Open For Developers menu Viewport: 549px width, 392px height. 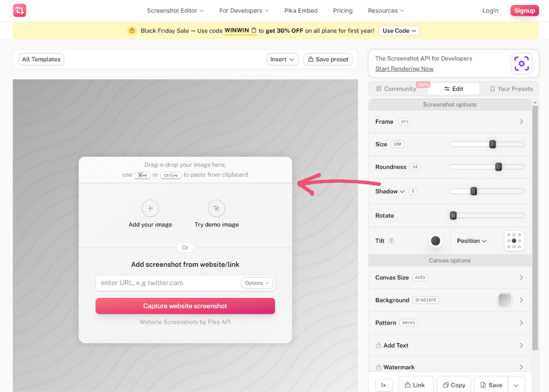244,10
